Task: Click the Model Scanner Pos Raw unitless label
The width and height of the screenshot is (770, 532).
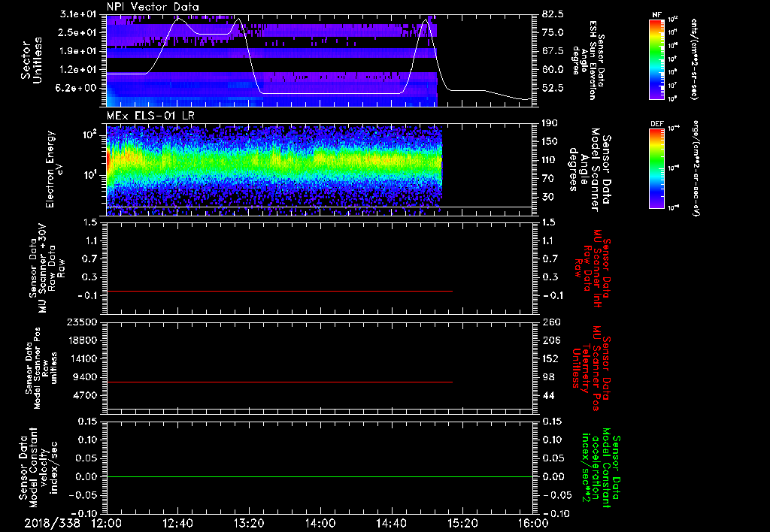Action: point(42,368)
